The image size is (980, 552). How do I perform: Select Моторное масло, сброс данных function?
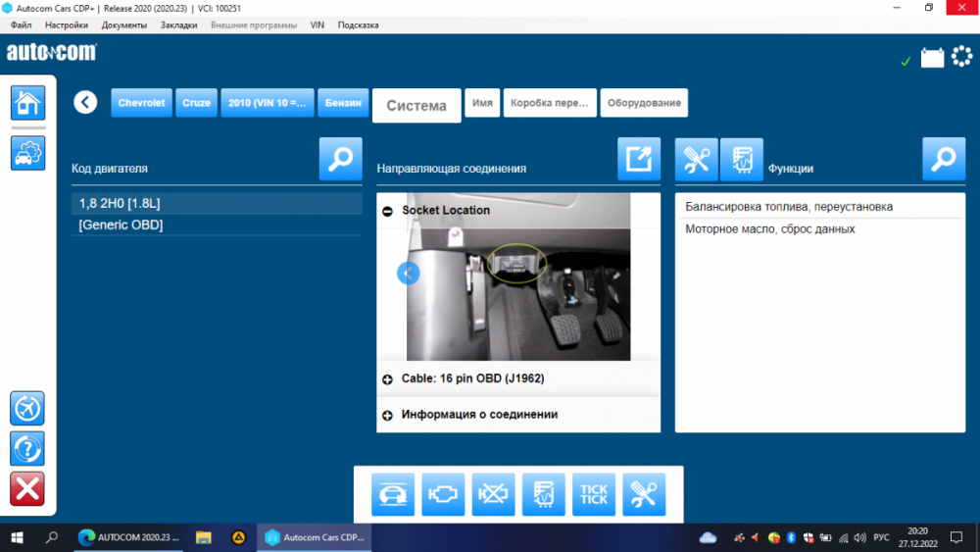tap(770, 228)
